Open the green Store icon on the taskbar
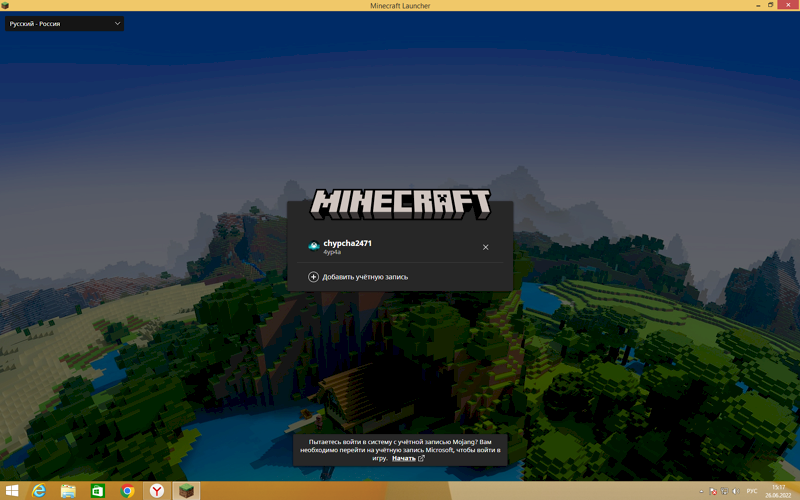Image resolution: width=800 pixels, height=500 pixels. 97,491
